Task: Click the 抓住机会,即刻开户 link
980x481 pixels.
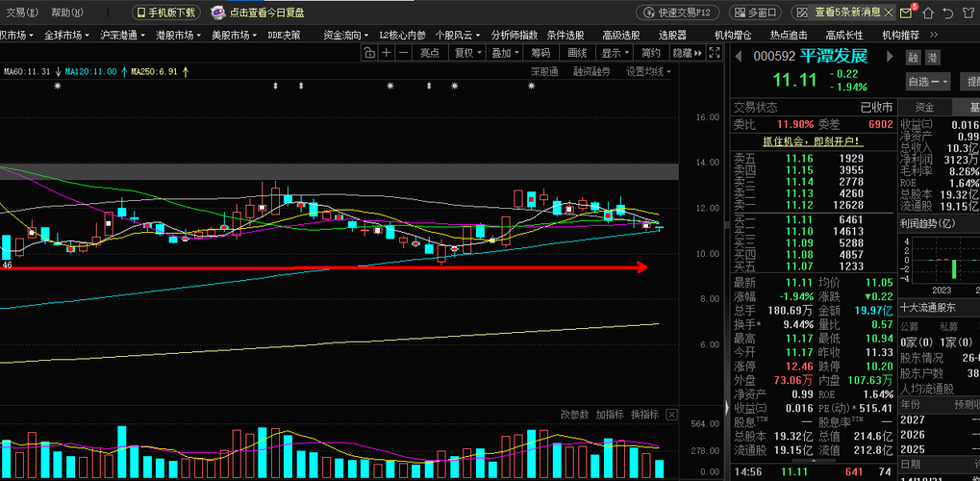Action: 813,141
